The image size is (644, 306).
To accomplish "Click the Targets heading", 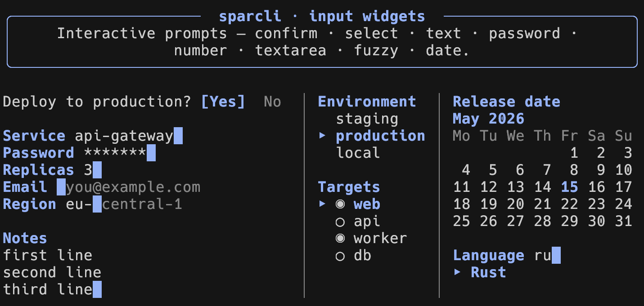I will (349, 187).
